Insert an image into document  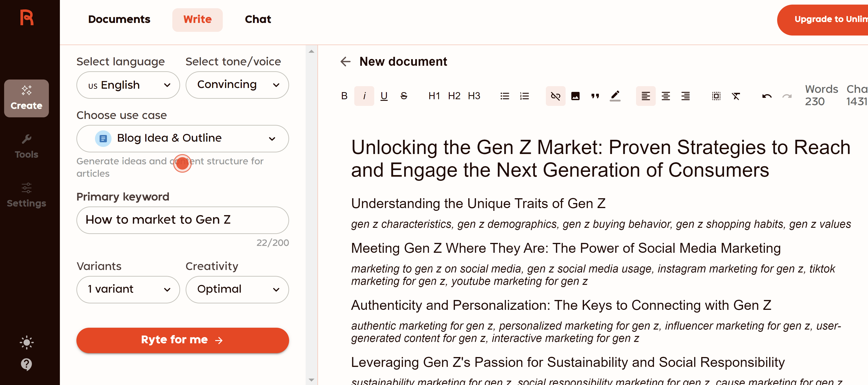coord(575,96)
